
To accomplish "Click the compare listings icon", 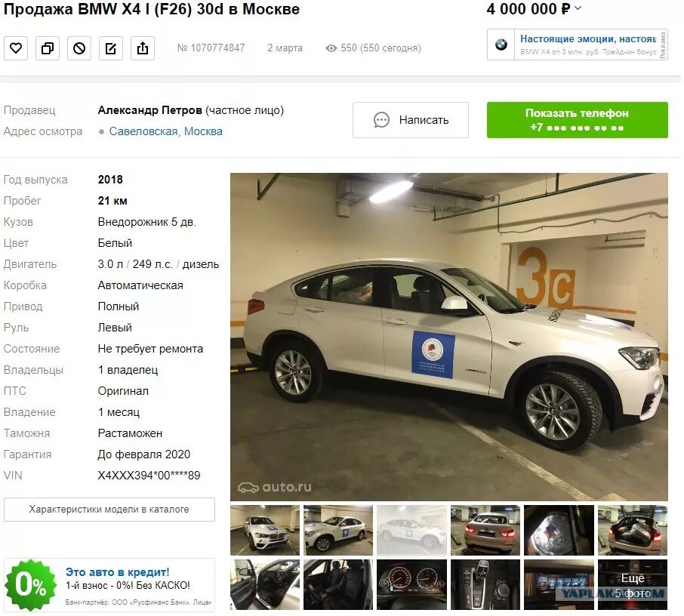I will [48, 48].
